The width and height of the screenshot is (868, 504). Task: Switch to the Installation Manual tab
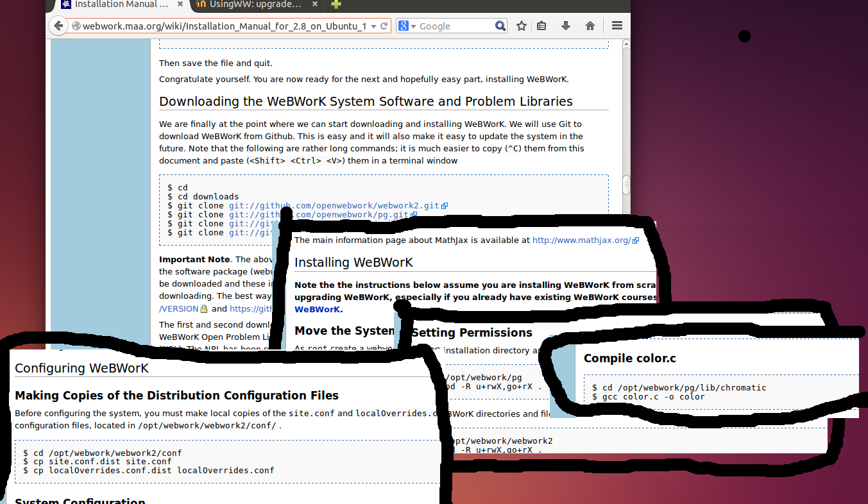tap(121, 4)
